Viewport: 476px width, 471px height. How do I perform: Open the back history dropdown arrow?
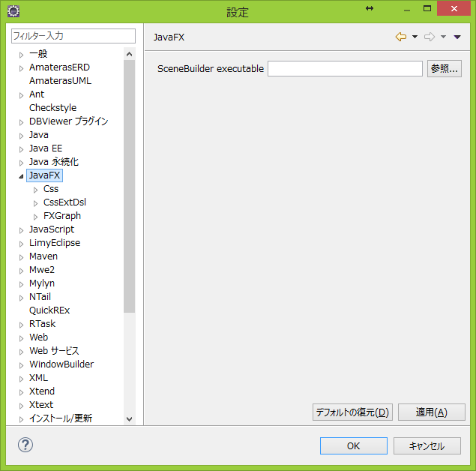click(x=415, y=37)
